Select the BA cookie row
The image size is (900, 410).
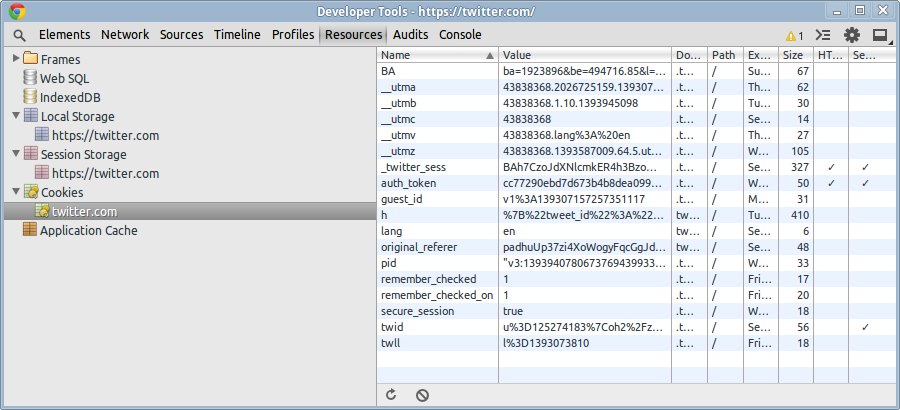638,71
